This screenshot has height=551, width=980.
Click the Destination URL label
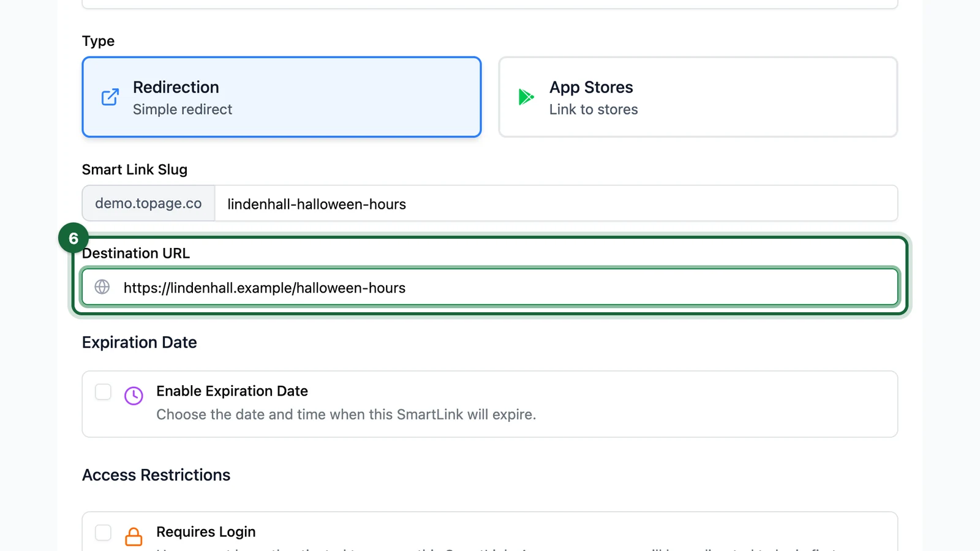click(136, 253)
